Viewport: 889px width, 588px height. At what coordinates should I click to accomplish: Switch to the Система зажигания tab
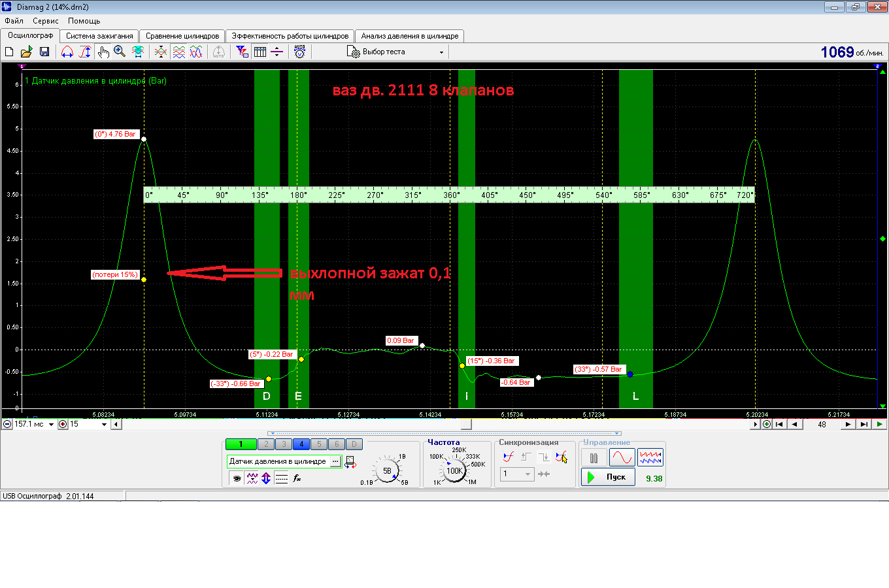(x=99, y=36)
